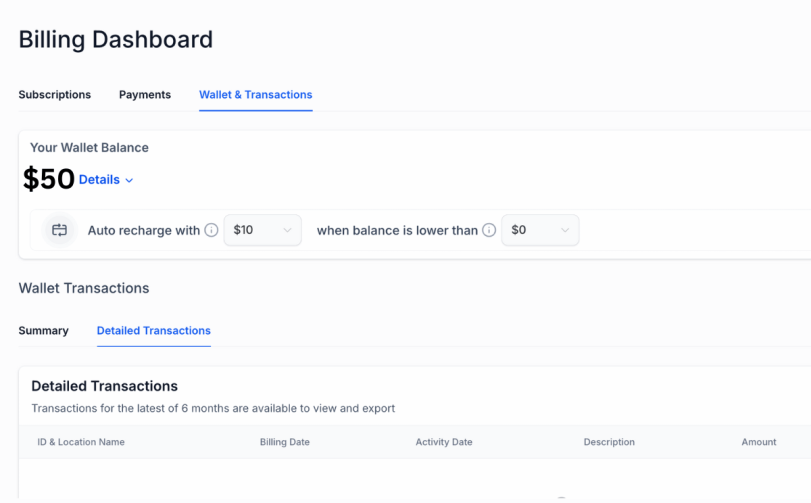Select the Detailed Transactions sub-tab

click(153, 331)
